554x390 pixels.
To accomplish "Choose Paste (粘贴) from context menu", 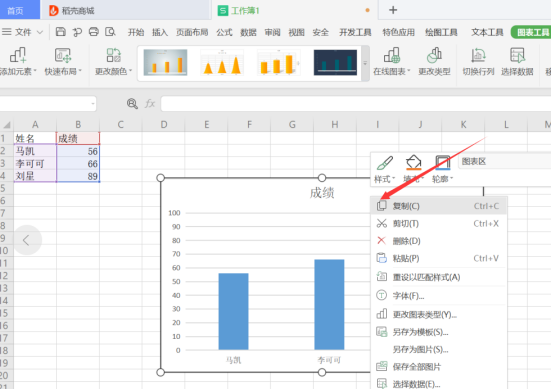I will [439, 259].
